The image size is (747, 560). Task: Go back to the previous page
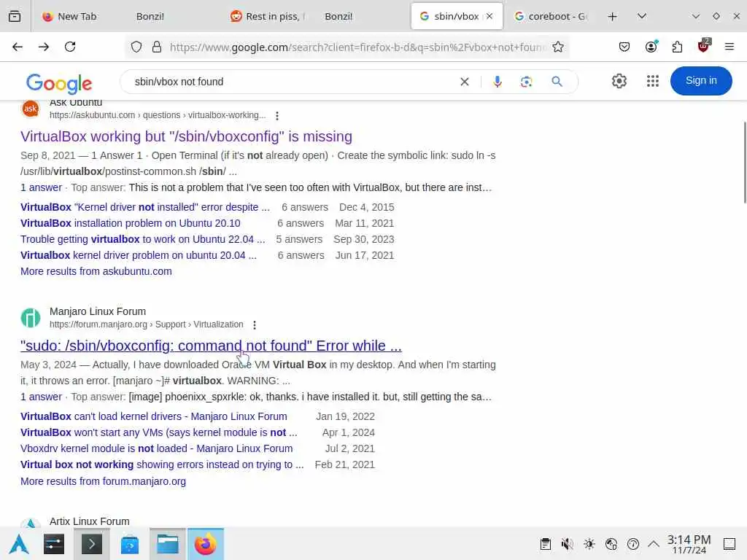(x=18, y=47)
